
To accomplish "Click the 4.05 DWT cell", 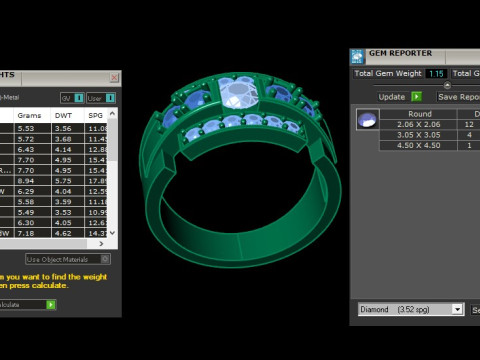I will point(68,223).
